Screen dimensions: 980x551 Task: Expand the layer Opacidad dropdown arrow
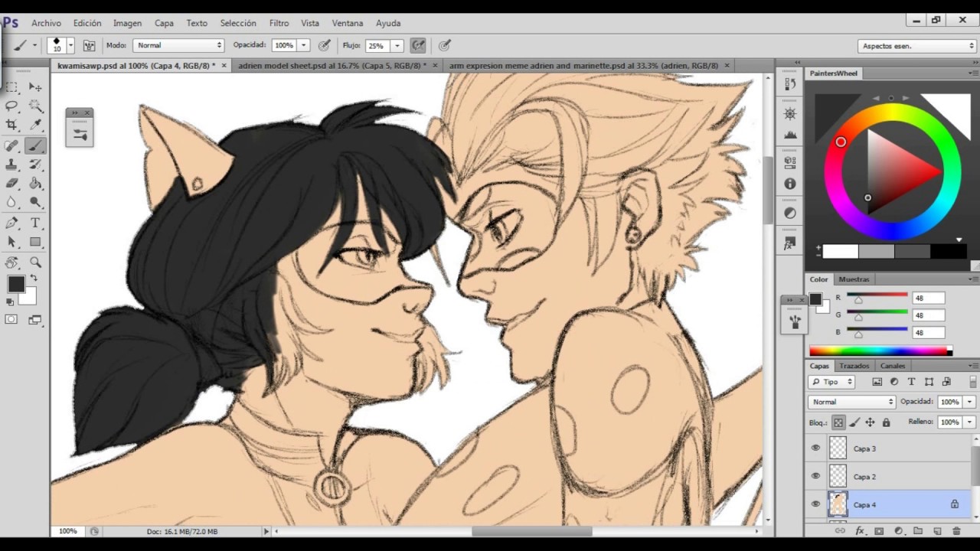(x=969, y=402)
